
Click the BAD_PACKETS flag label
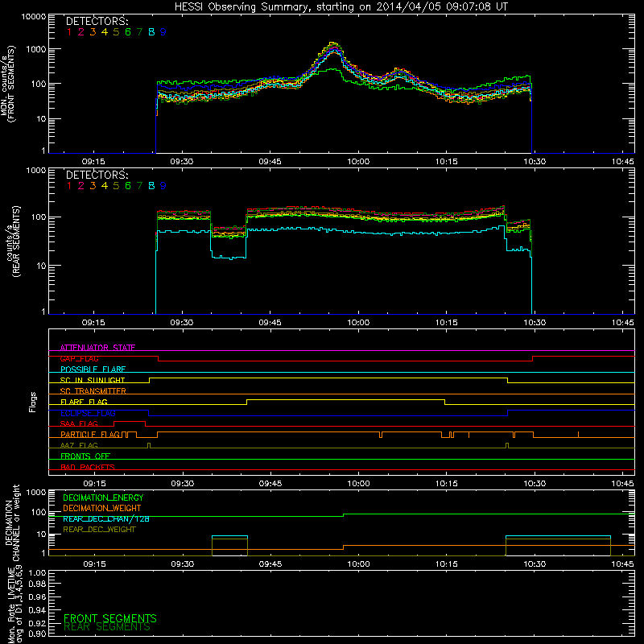pos(88,467)
